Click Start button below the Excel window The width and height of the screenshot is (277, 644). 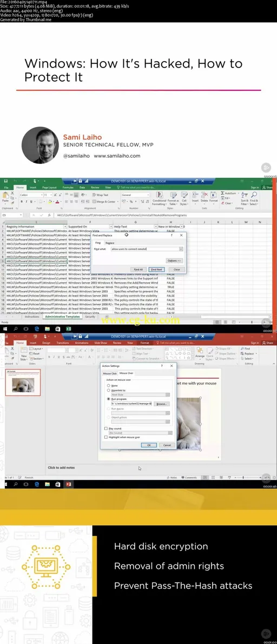click(x=5, y=328)
